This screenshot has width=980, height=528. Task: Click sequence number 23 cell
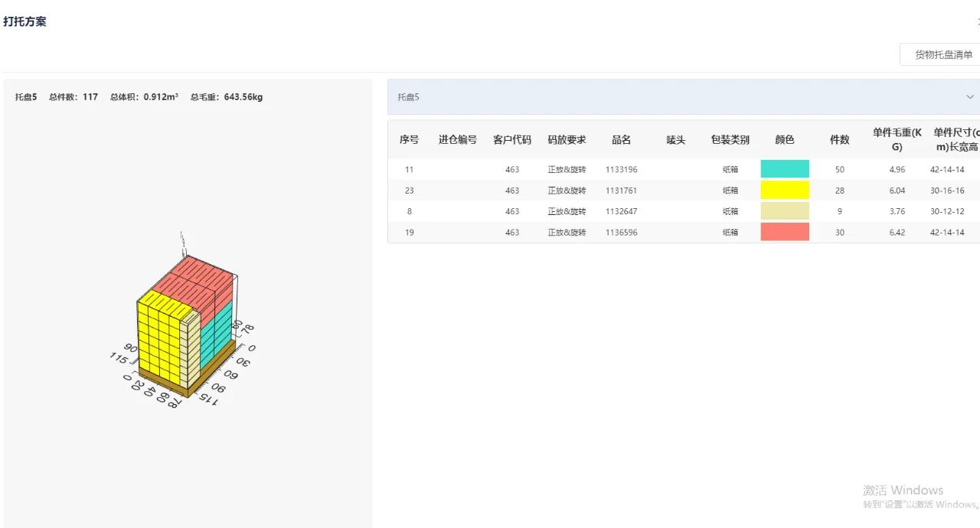tap(410, 191)
